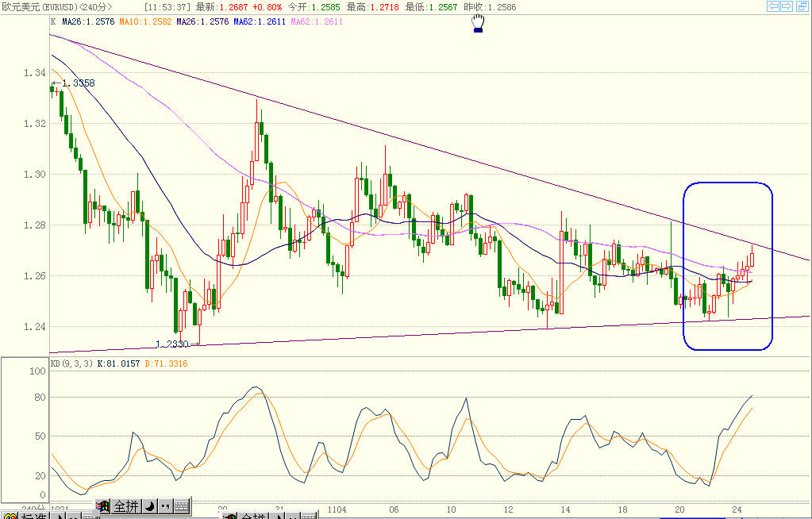
Task: Click the +0.80% change value
Action: (x=267, y=7)
